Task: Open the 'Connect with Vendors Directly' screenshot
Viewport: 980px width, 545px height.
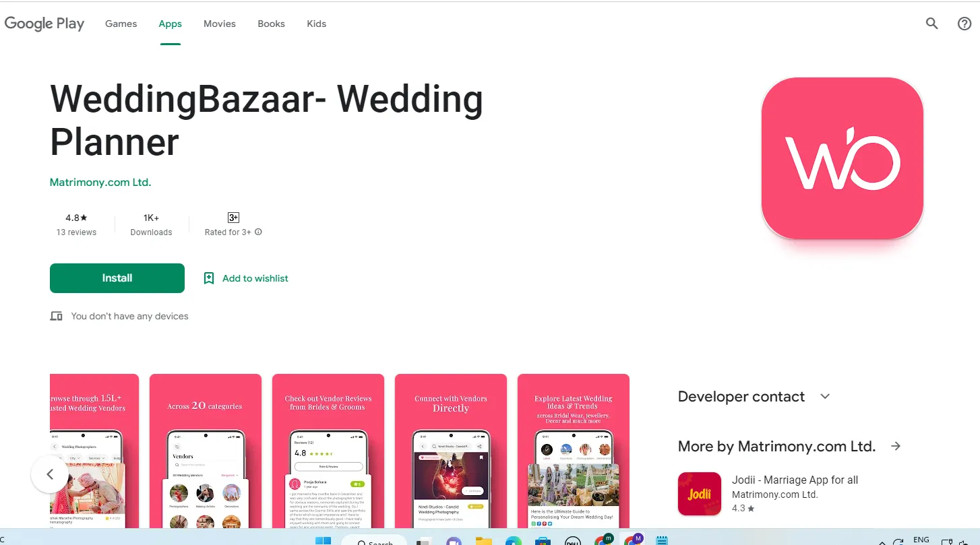Action: point(451,451)
